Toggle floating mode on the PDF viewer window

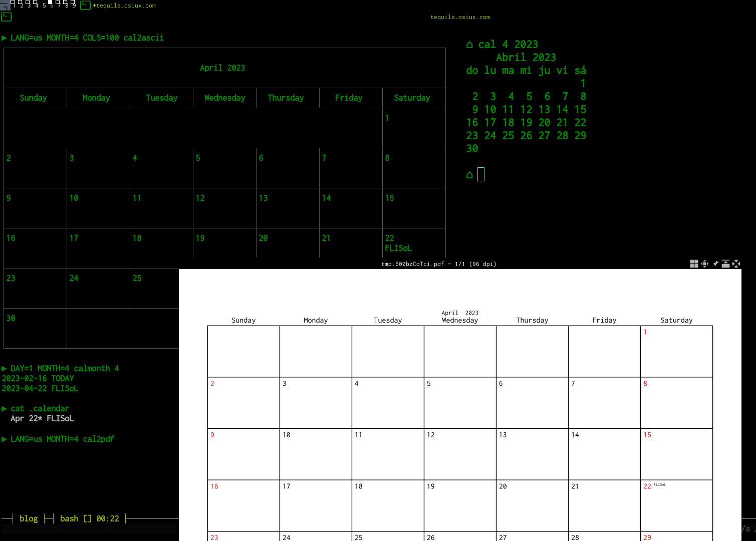pos(694,263)
